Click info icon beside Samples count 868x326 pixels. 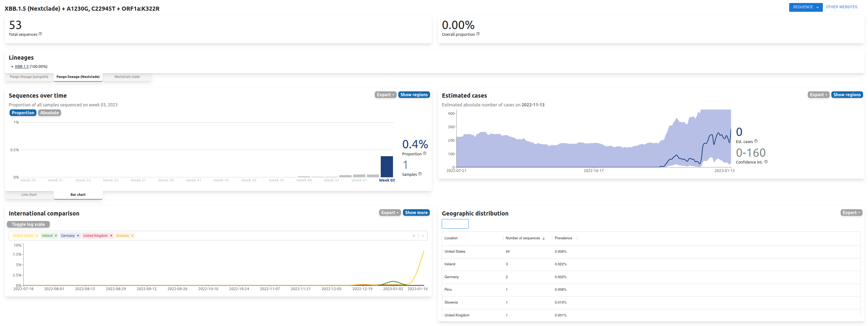pos(420,174)
